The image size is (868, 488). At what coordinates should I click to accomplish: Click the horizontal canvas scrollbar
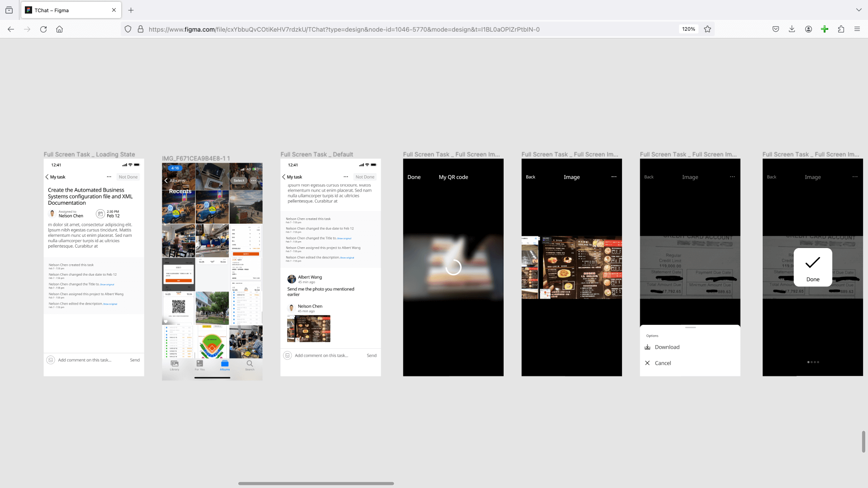click(316, 483)
